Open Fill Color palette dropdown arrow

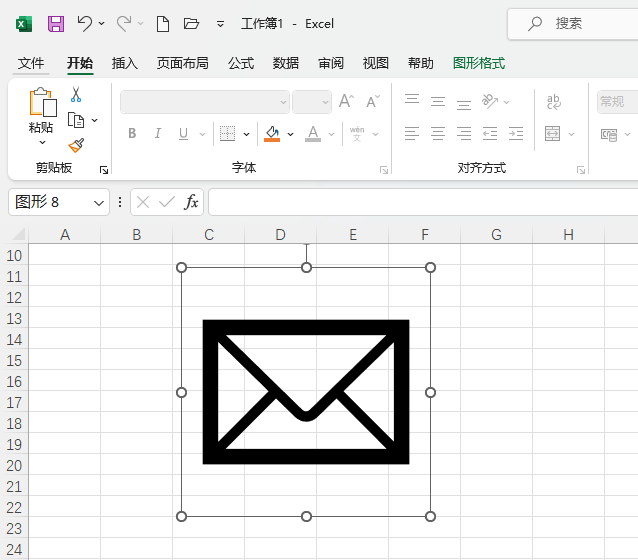[x=291, y=134]
